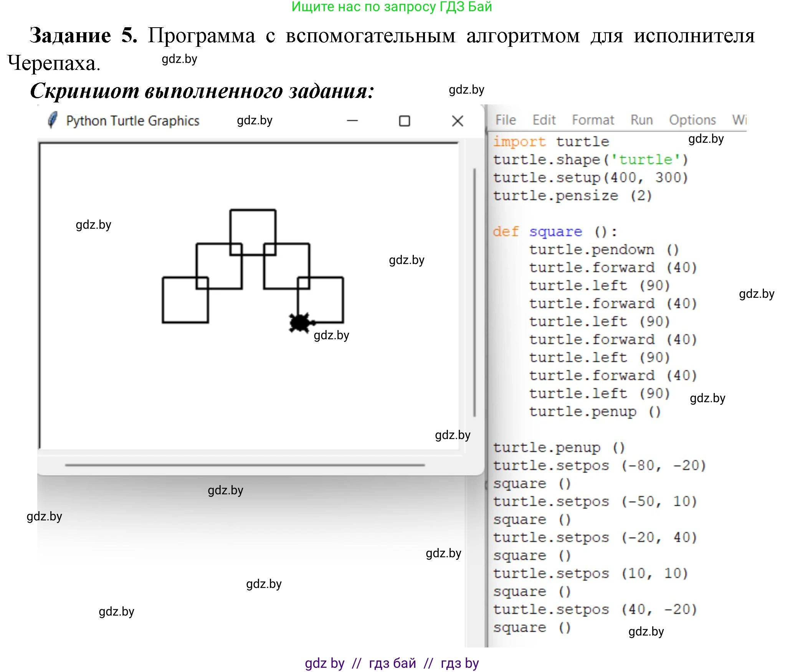The width and height of the screenshot is (785, 672).
Task: Click the black turtle shape on canvas
Action: pos(300,323)
